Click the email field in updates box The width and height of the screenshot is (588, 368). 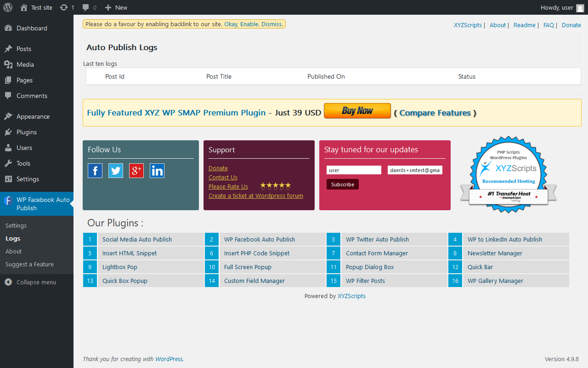point(415,170)
